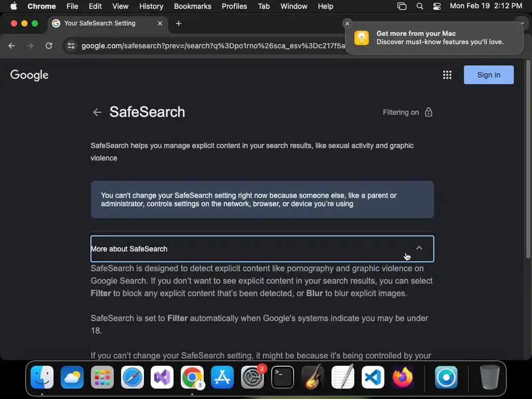Image resolution: width=532 pixels, height=399 pixels.
Task: Open Google apps grid
Action: [447, 75]
